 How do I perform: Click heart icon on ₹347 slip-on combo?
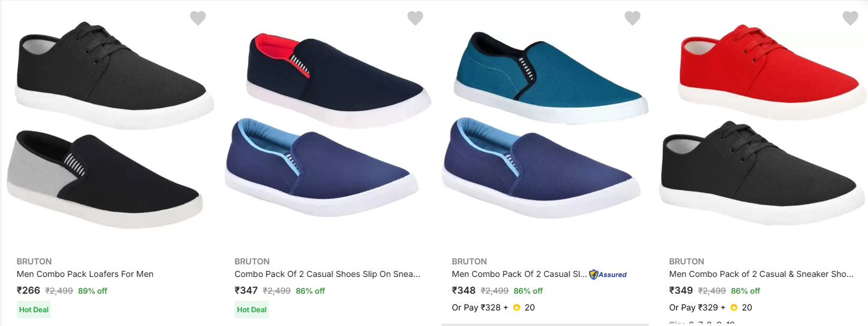pyautogui.click(x=415, y=19)
